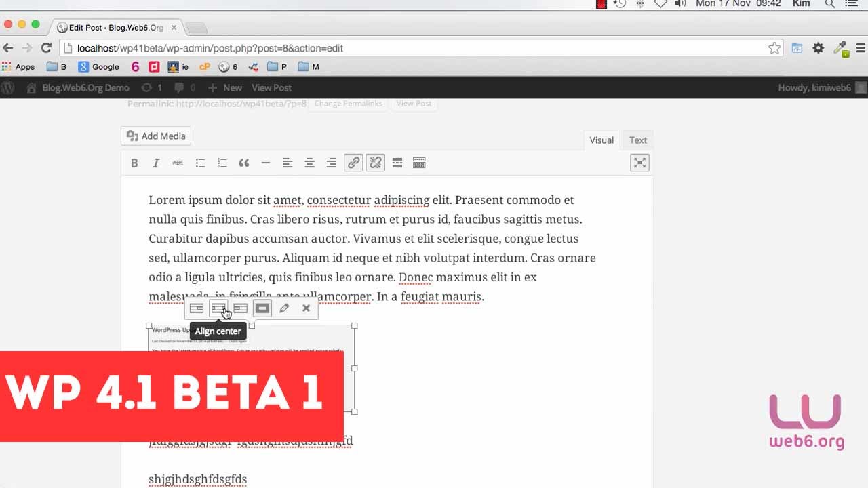Open the New content menu
This screenshot has height=488, width=868.
coord(225,87)
